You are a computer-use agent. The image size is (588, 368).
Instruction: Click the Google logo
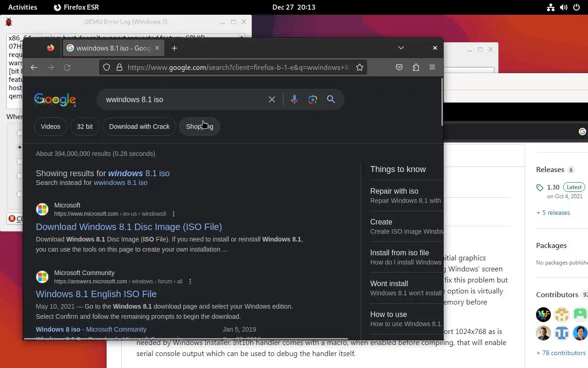pyautogui.click(x=55, y=99)
